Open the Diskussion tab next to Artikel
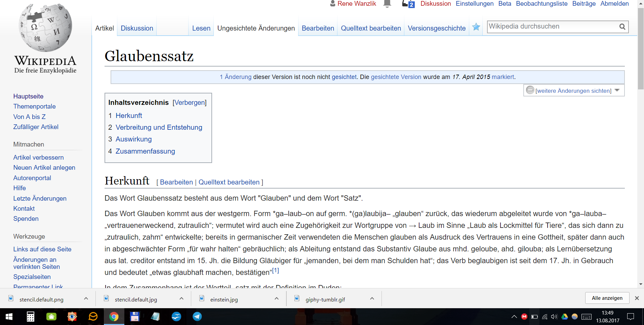The image size is (644, 325). click(137, 28)
